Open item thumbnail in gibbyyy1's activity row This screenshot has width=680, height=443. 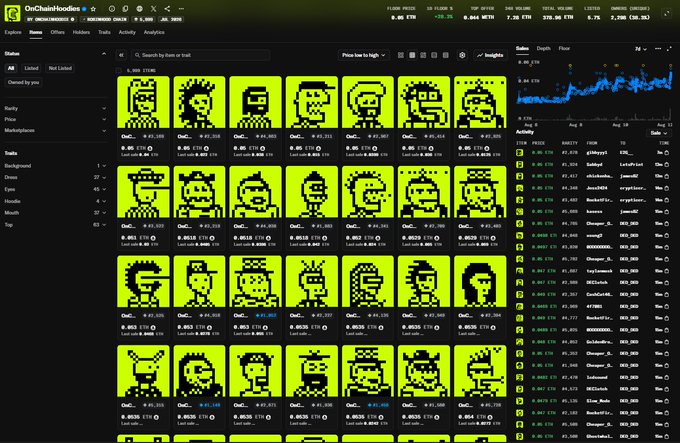coord(520,153)
